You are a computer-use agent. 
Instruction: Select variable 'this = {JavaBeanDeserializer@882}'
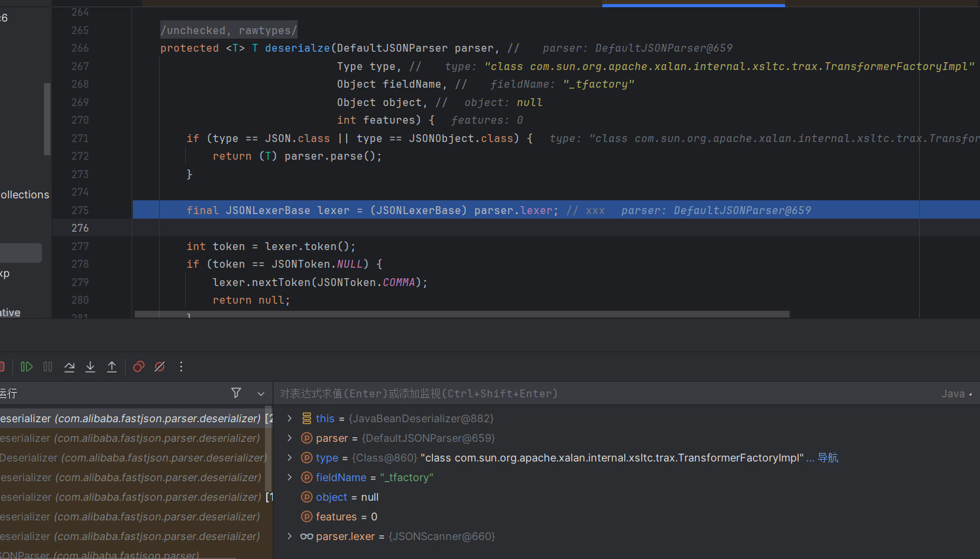point(627,418)
